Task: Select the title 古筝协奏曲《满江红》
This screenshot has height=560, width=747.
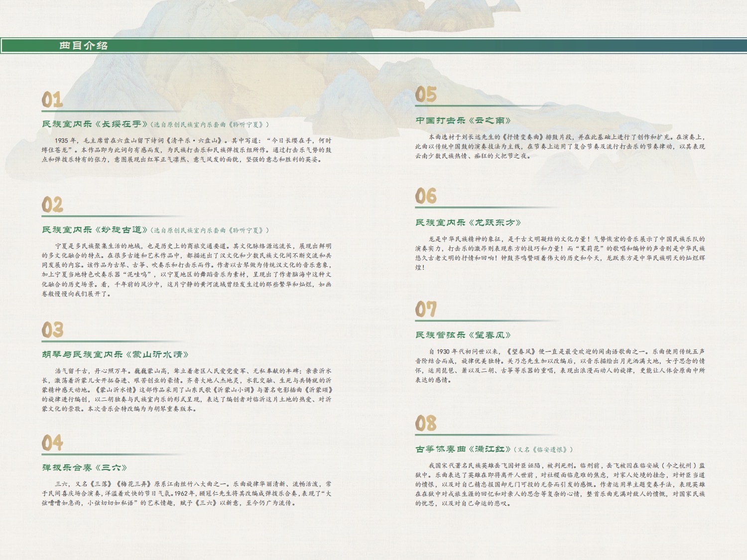Action: (x=464, y=449)
